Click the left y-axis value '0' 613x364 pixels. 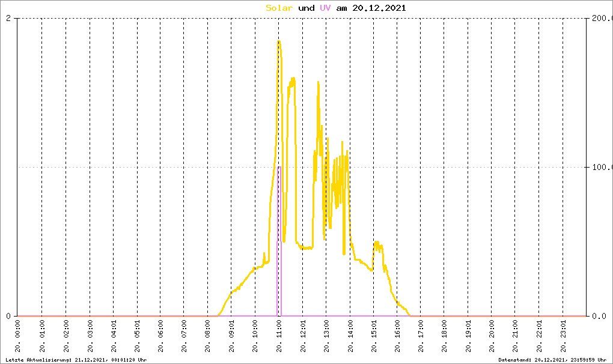coord(9,316)
